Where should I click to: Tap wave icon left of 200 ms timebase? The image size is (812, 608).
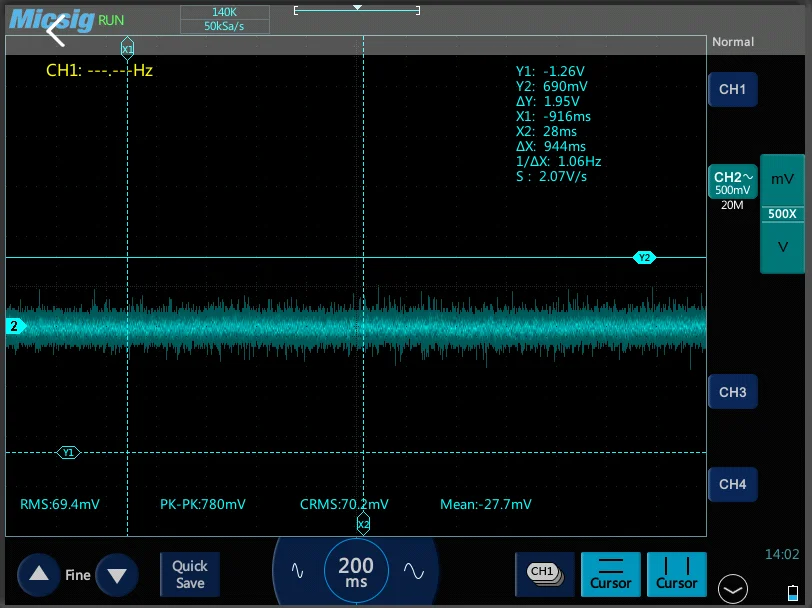point(297,571)
